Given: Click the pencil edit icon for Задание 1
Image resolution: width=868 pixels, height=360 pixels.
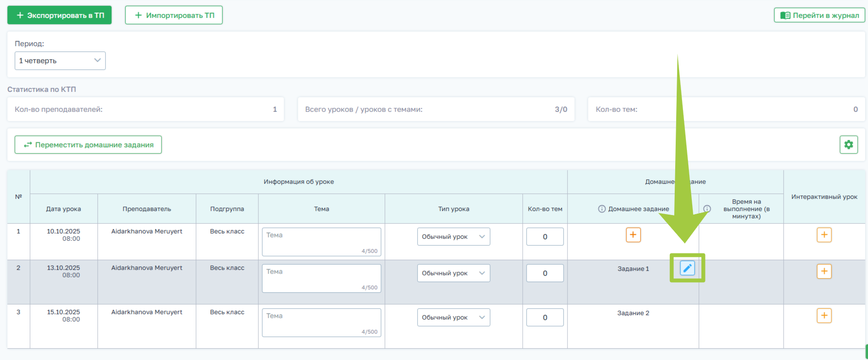Looking at the screenshot, I should tap(687, 268).
